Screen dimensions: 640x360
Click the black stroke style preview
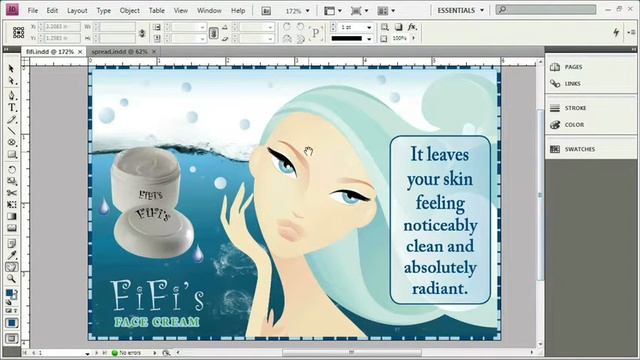pyautogui.click(x=347, y=39)
